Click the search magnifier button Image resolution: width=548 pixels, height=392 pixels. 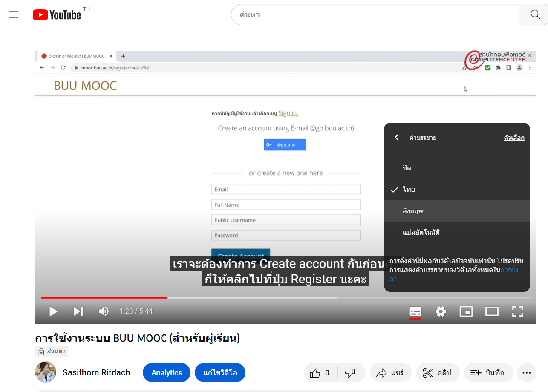535,14
